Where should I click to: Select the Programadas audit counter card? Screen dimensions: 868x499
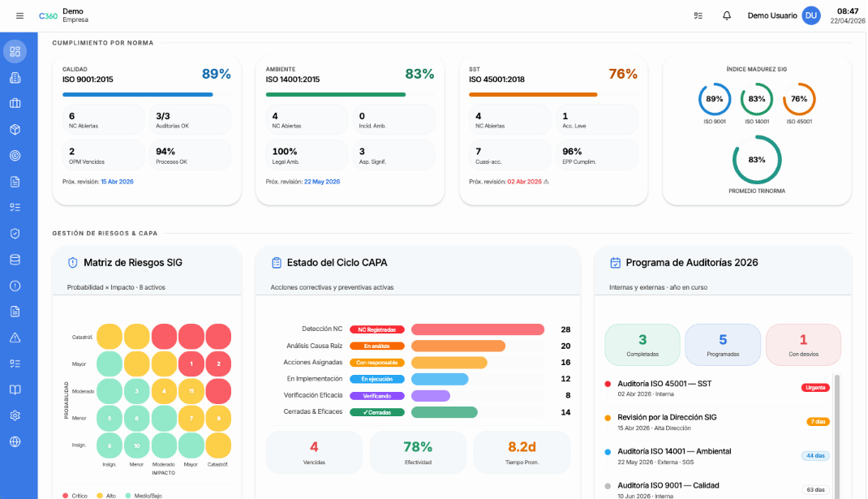pos(723,345)
